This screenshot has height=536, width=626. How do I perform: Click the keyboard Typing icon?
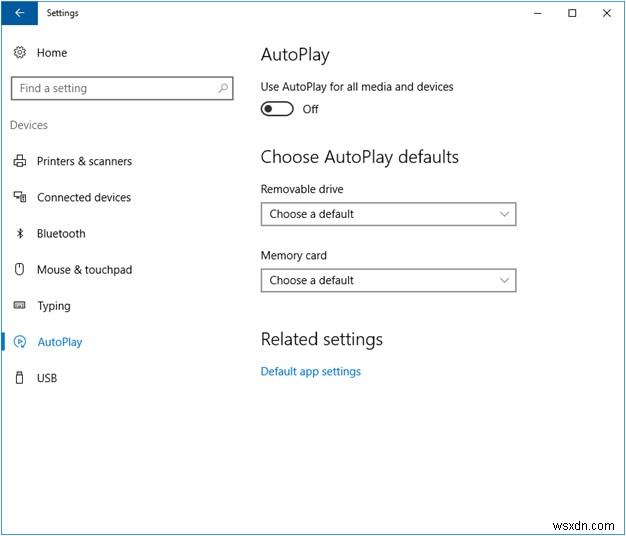20,305
